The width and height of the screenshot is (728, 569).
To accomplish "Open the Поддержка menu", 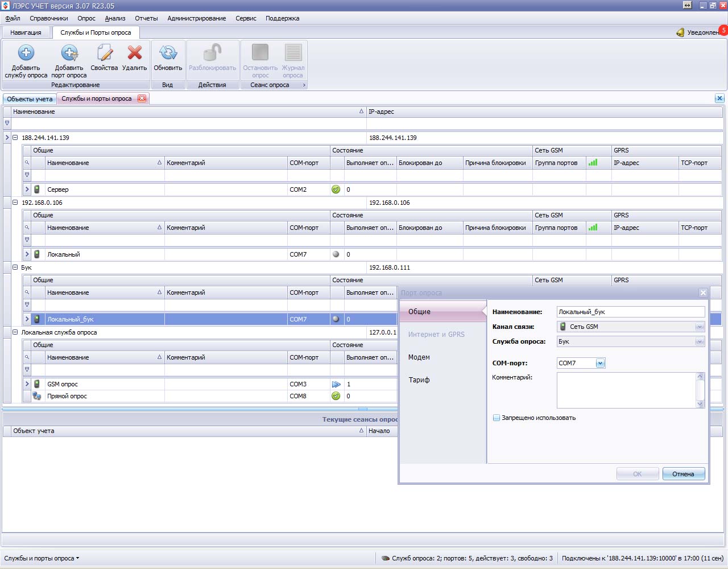I will pos(282,18).
